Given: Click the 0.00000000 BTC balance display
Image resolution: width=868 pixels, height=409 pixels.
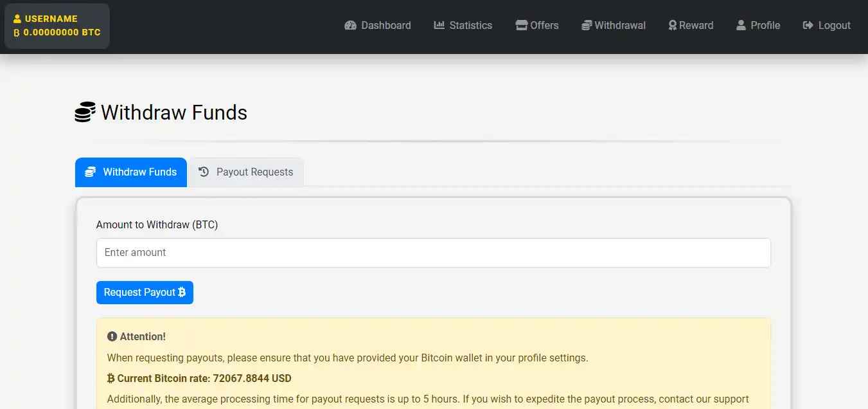Looking at the screenshot, I should tap(62, 32).
